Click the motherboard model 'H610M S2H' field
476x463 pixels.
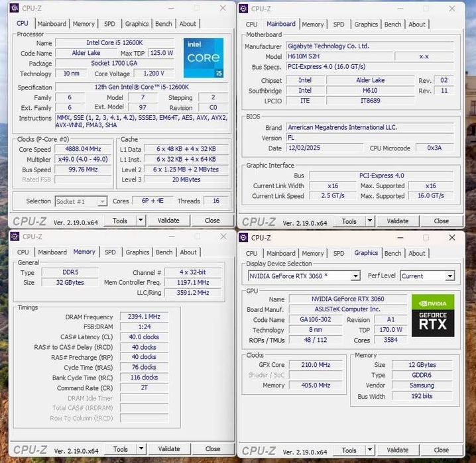pyautogui.click(x=339, y=56)
